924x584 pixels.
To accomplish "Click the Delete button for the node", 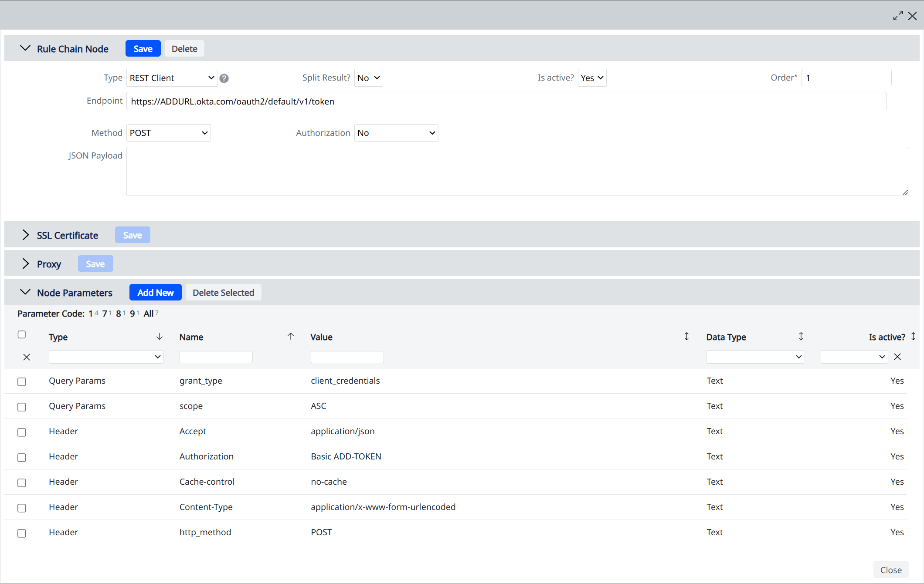I will point(184,48).
